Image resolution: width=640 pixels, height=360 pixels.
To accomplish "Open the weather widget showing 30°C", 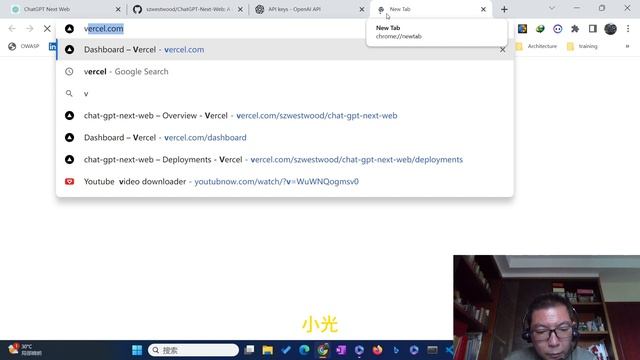I will point(25,349).
